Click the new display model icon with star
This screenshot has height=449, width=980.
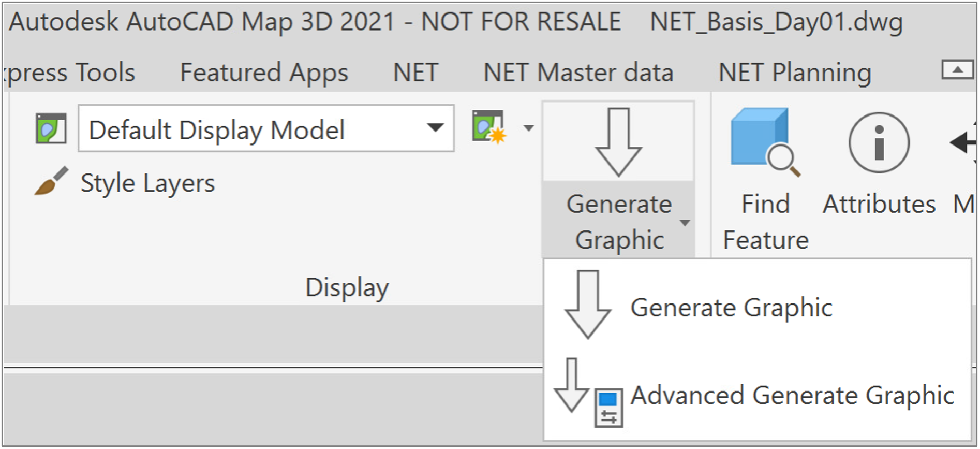488,127
